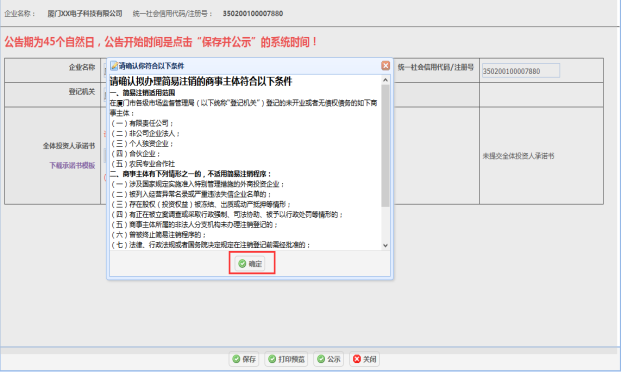Click the text 未提交全体投资人承诺书

click(518, 156)
